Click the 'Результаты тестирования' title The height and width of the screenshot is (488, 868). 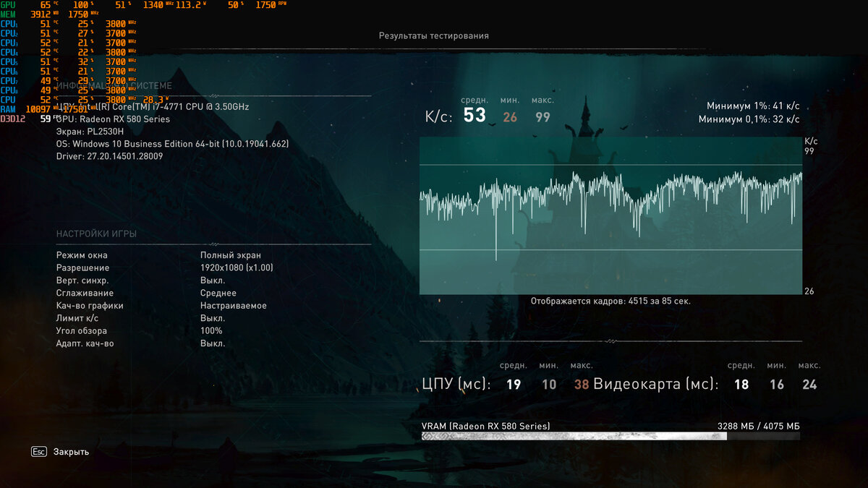[434, 35]
